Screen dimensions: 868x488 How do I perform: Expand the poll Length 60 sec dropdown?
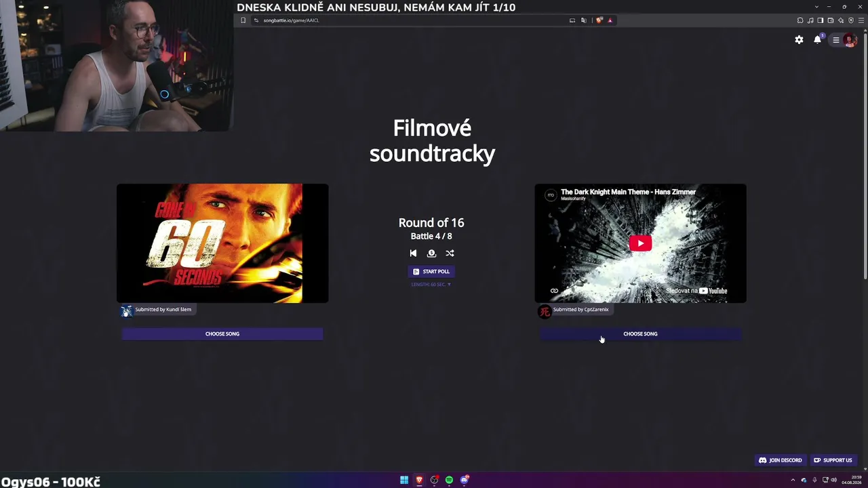(x=431, y=285)
